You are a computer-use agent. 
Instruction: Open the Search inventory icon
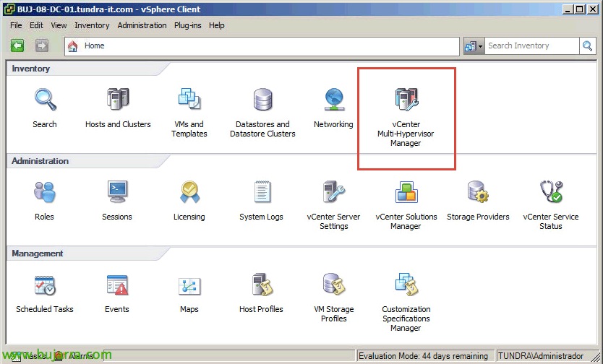click(x=45, y=100)
